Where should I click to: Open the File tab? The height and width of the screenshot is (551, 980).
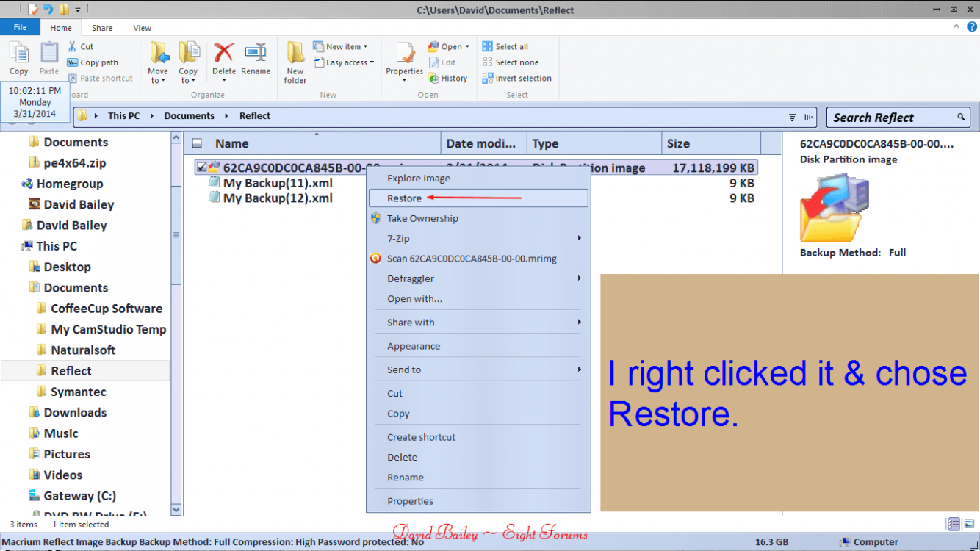tap(20, 27)
